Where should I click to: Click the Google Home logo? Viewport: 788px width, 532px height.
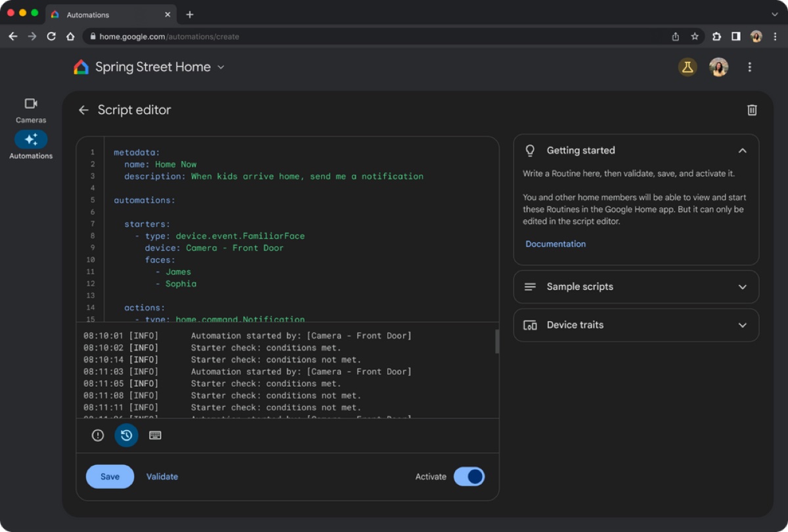[x=81, y=67]
